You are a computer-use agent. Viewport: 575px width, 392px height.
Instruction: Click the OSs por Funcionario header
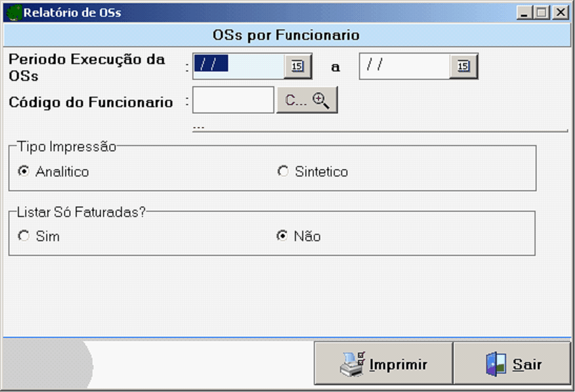coord(286,35)
